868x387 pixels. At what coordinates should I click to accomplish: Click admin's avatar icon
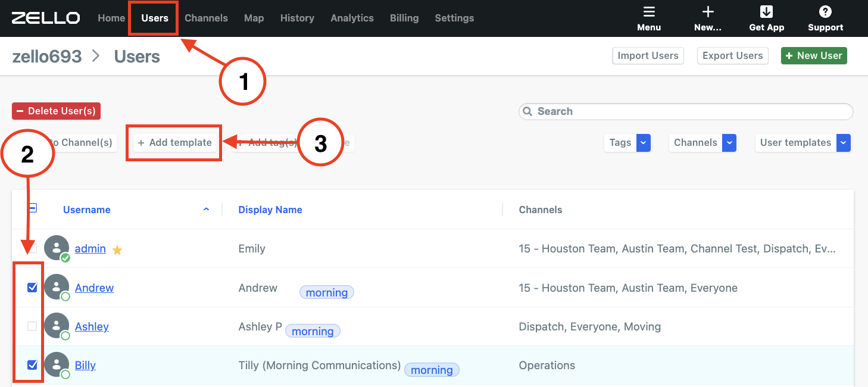(57, 248)
